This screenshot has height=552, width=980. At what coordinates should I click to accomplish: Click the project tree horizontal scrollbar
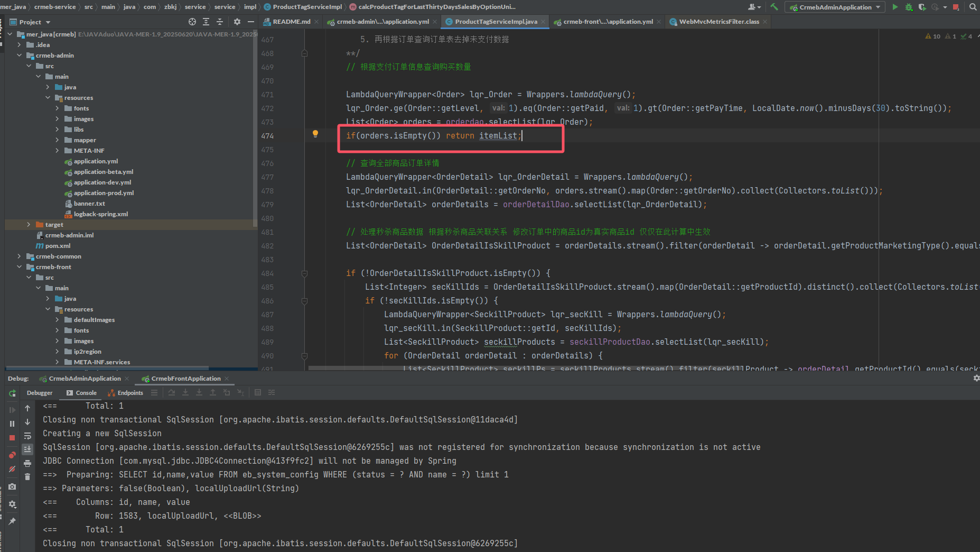click(x=107, y=368)
